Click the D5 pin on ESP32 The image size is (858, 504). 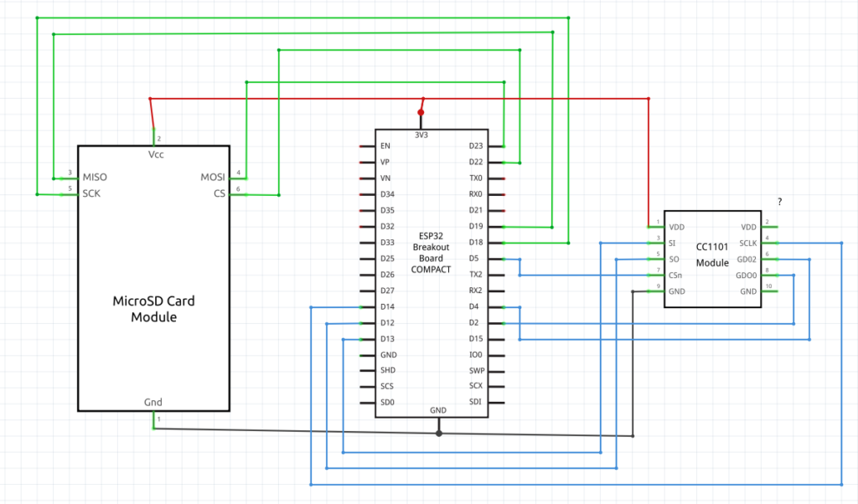click(x=474, y=259)
